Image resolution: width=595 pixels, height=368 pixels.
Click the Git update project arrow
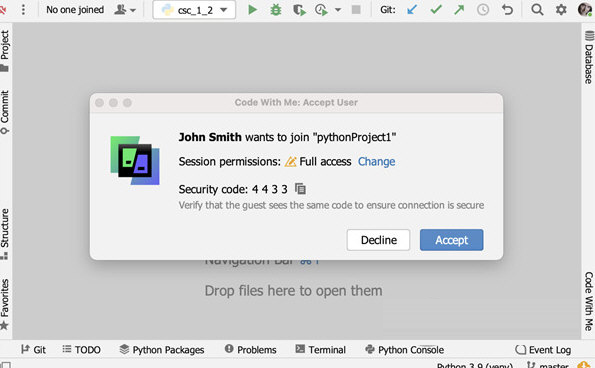412,9
